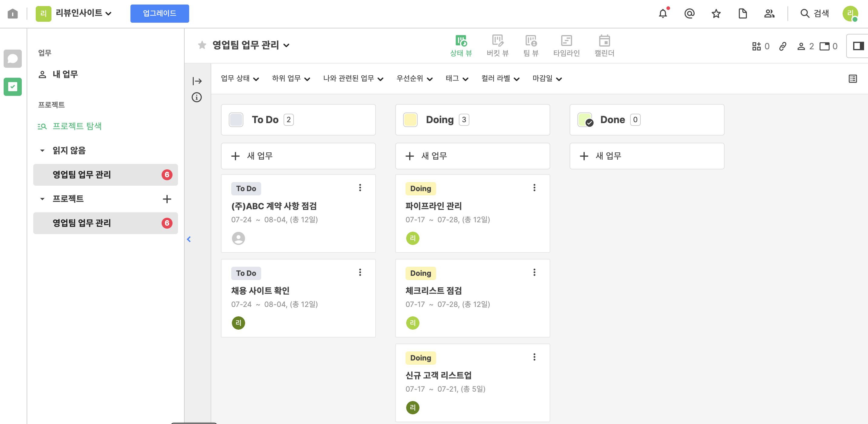Expand the 우선순위 filter dropdown
The image size is (868, 424).
pyautogui.click(x=414, y=78)
